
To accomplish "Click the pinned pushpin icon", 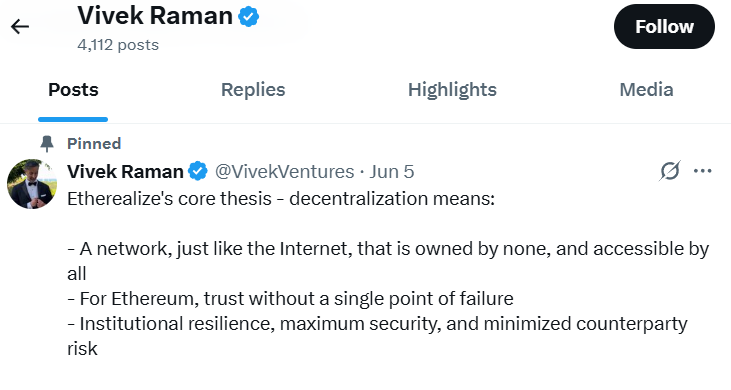I will tap(47, 144).
